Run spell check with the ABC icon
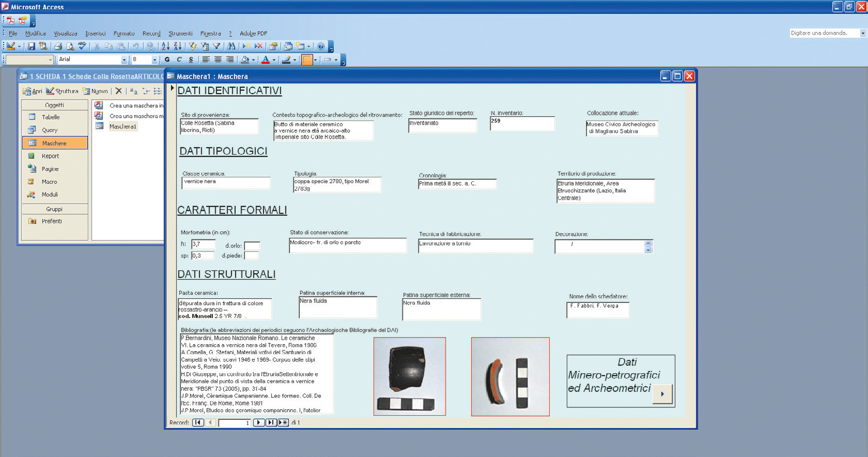Image resolution: width=868 pixels, height=457 pixels. click(x=82, y=46)
